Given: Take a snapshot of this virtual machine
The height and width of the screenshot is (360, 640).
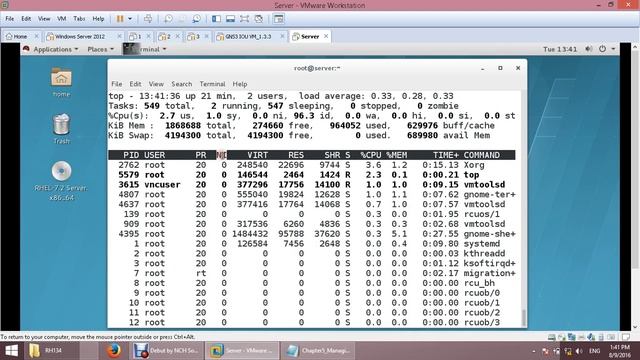Looking at the screenshot, I should (168, 19).
